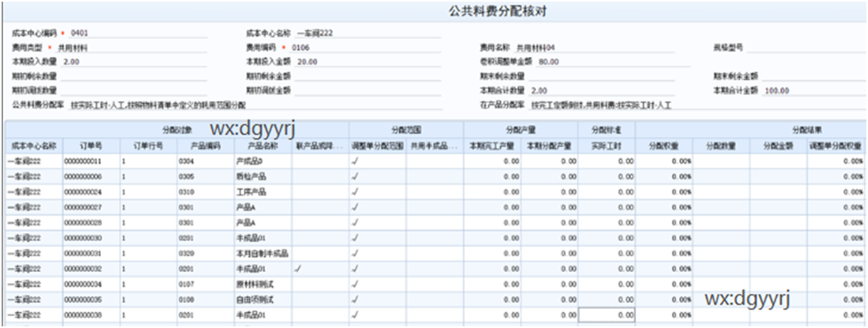Select order number cell 0000000011
The image size is (868, 328).
[91, 161]
